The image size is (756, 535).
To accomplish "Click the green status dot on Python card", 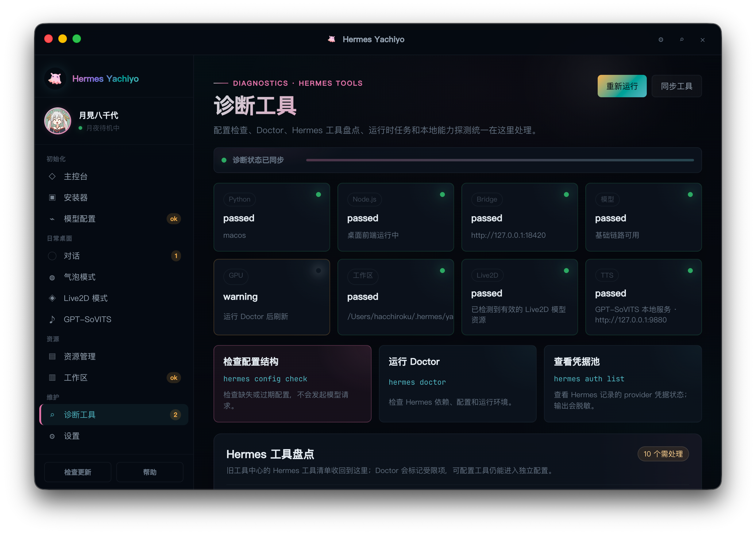I will tap(318, 194).
